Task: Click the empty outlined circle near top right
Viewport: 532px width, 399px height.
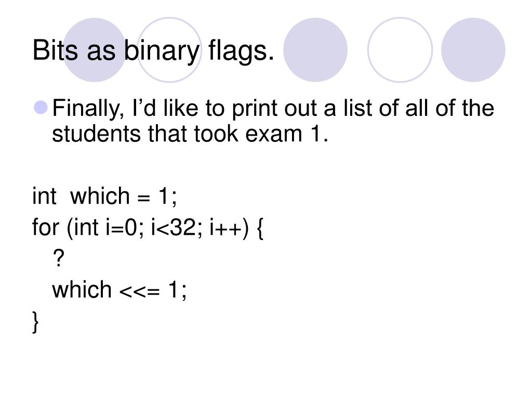Action: (400, 50)
